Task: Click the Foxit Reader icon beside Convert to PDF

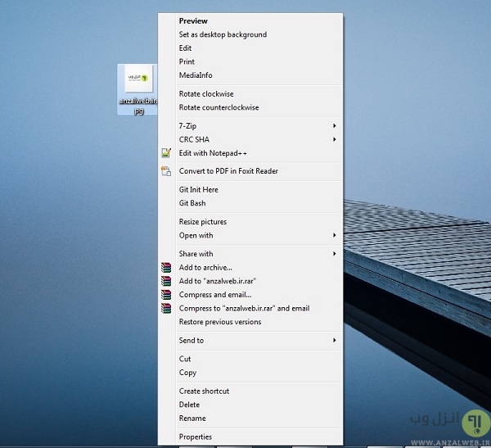Action: [166, 171]
